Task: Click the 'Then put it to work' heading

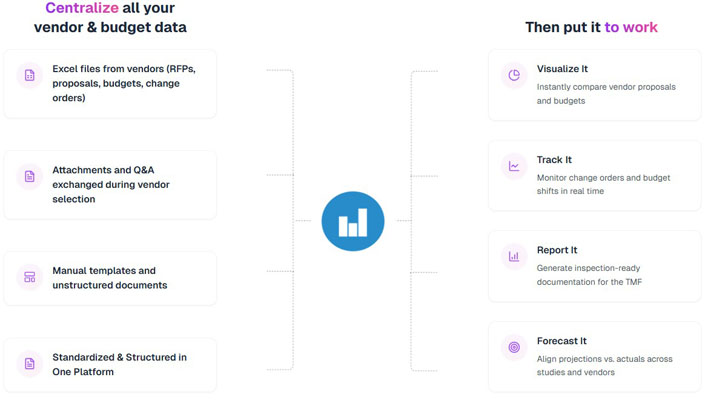Action: point(591,27)
